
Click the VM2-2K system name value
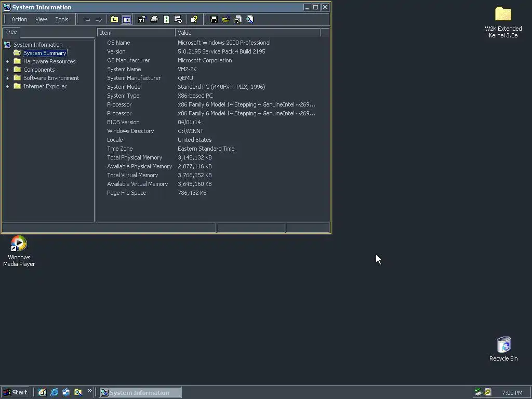(187, 69)
